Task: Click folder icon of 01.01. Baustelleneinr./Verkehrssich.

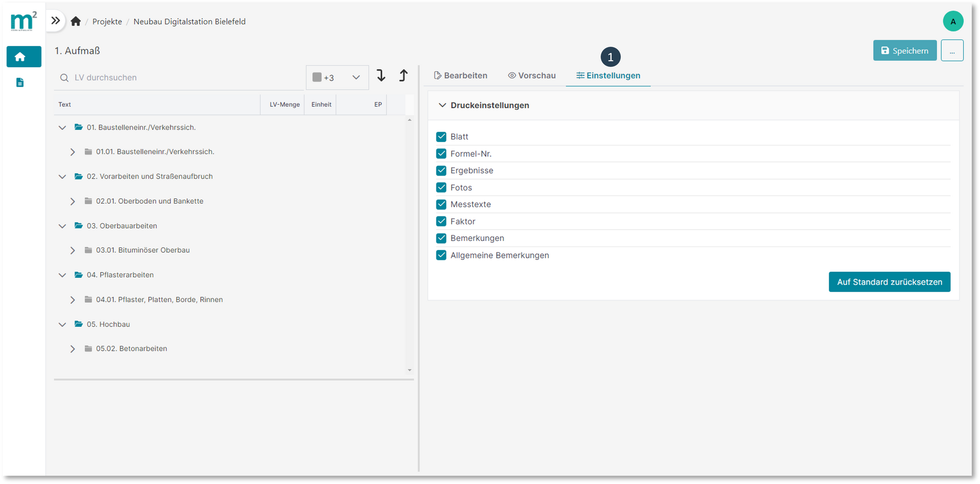Action: tap(88, 152)
